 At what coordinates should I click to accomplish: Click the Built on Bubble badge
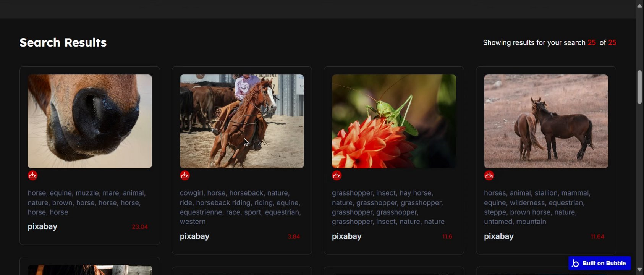[599, 263]
